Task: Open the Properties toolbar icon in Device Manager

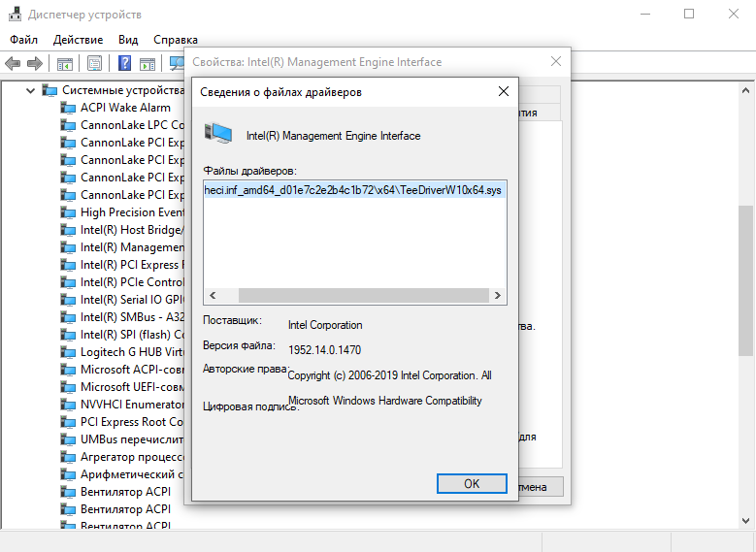Action: pyautogui.click(x=94, y=63)
